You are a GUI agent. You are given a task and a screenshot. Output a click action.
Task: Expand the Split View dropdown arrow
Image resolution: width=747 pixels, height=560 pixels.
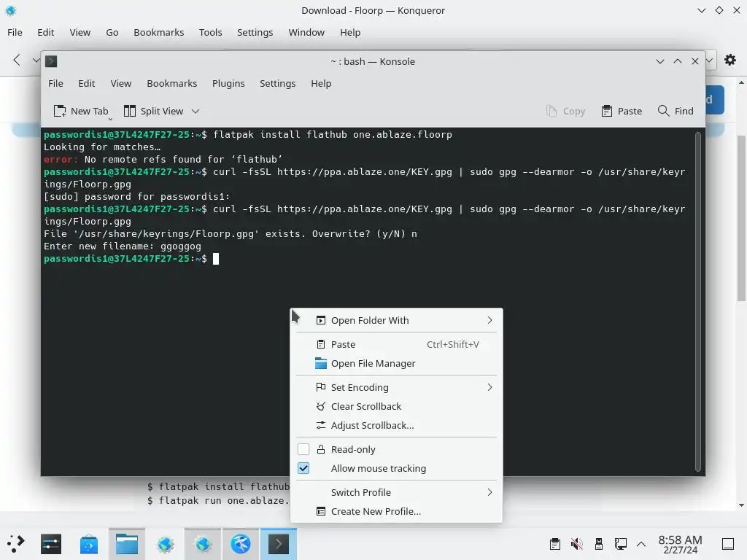(x=196, y=111)
